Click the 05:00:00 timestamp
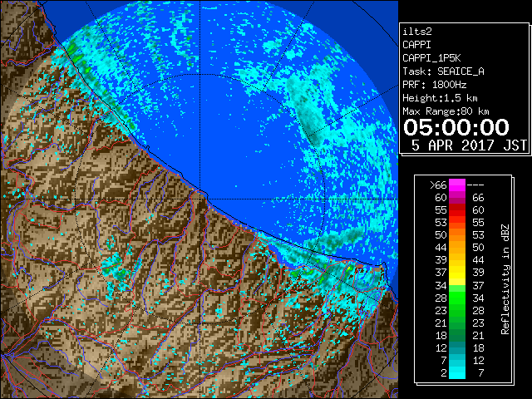 [x=456, y=127]
